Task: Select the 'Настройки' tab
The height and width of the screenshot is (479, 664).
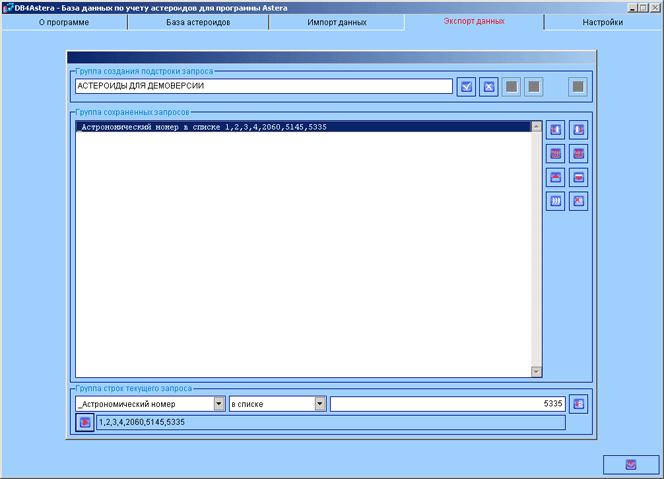Action: (603, 22)
